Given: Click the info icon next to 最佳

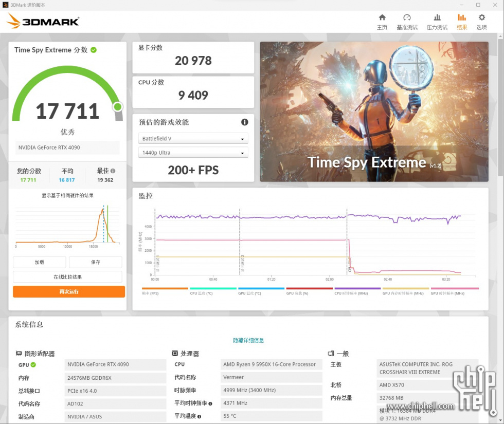Looking at the screenshot, I should tap(113, 171).
